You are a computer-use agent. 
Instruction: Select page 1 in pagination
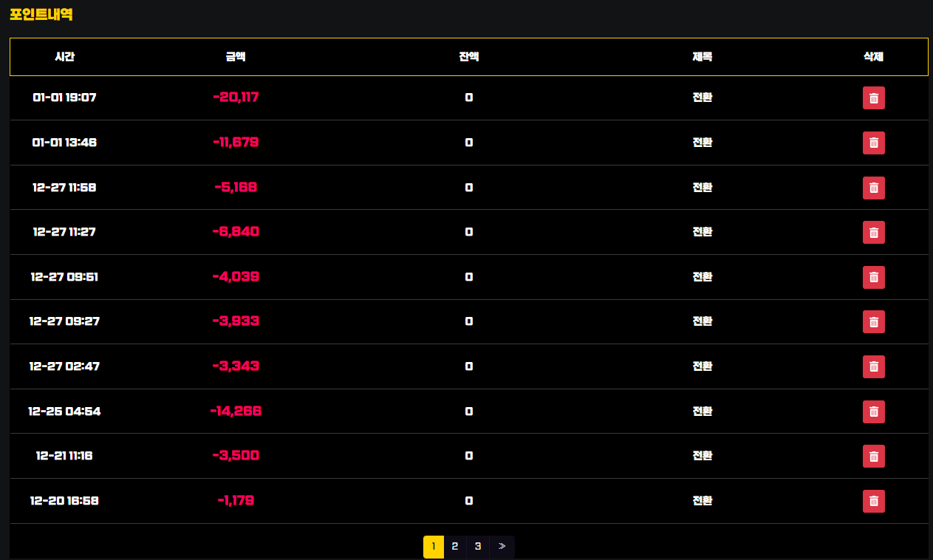(x=433, y=547)
